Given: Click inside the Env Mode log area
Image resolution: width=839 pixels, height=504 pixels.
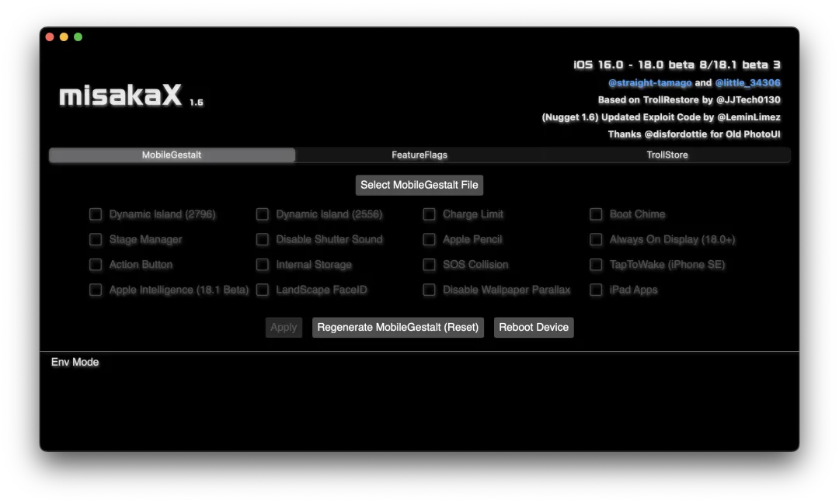Looking at the screenshot, I should 419,404.
